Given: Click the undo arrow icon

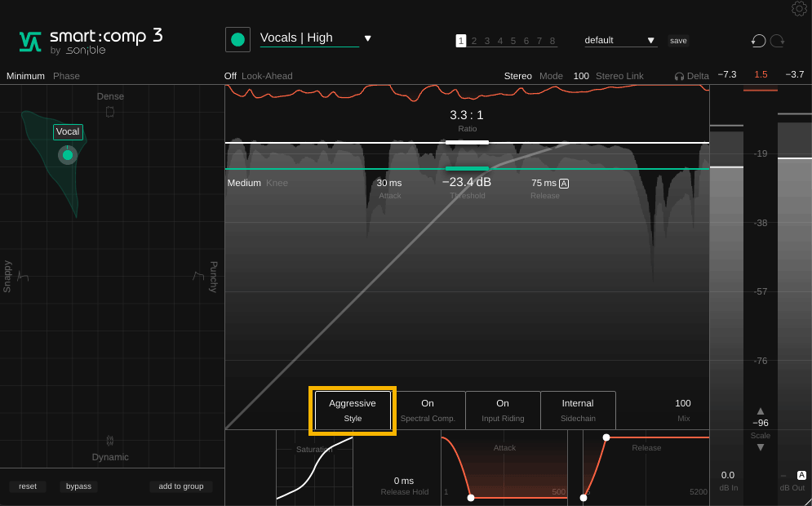Looking at the screenshot, I should click(x=758, y=41).
